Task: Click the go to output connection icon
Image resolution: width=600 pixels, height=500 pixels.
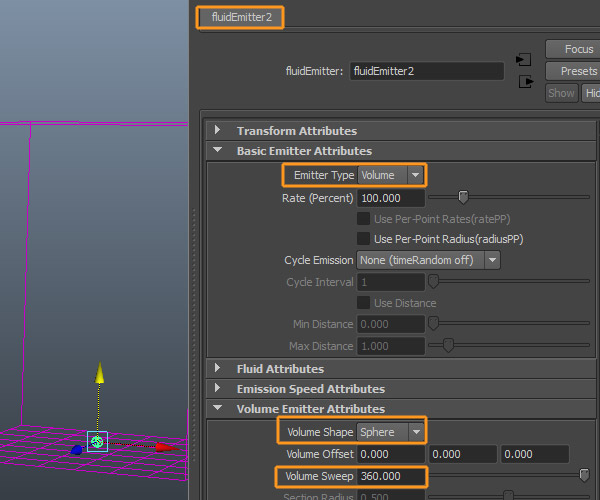Action: pyautogui.click(x=526, y=81)
